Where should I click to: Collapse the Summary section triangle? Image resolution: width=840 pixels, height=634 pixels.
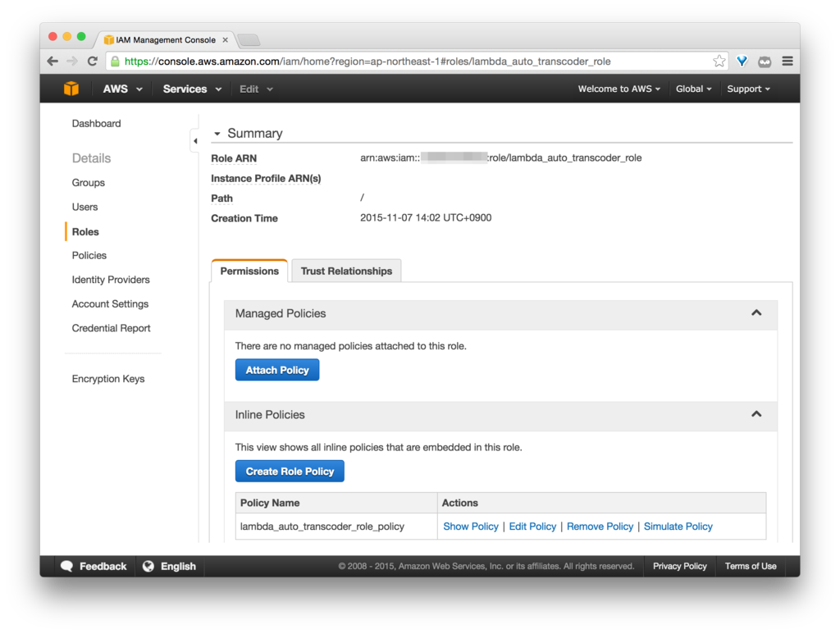(x=217, y=134)
